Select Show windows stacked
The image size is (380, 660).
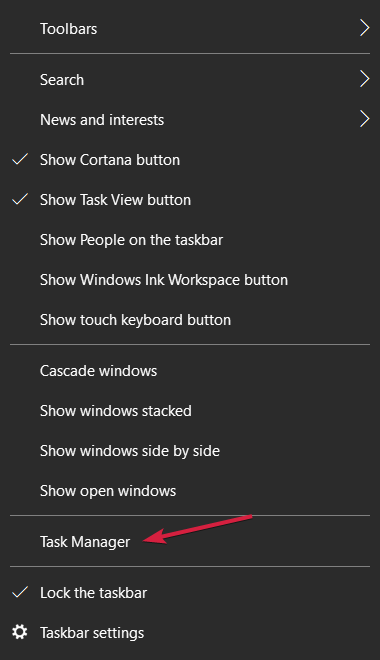point(190,411)
